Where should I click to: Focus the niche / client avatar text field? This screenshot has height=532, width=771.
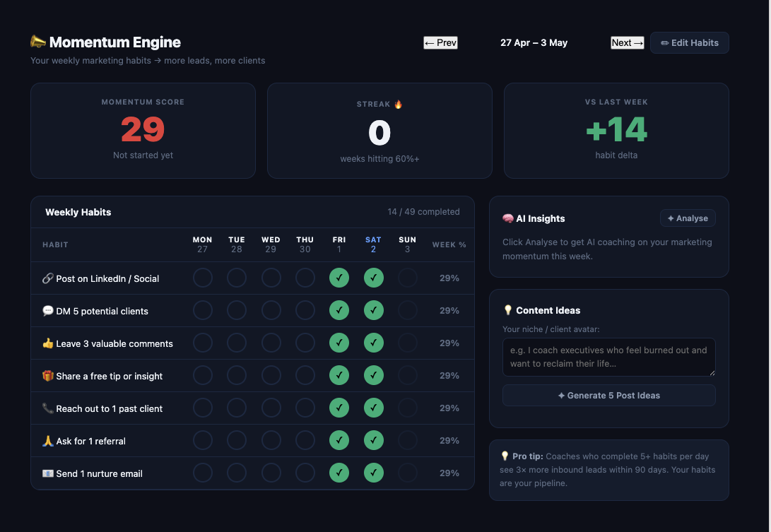608,357
